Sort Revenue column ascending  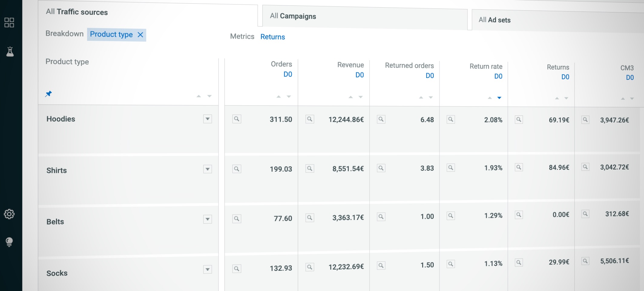click(351, 97)
